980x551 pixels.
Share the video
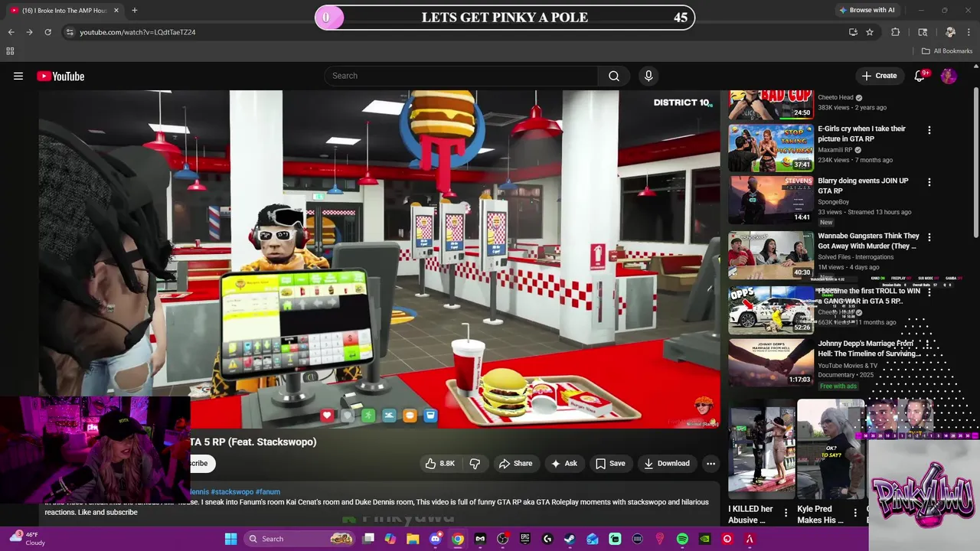tap(515, 463)
